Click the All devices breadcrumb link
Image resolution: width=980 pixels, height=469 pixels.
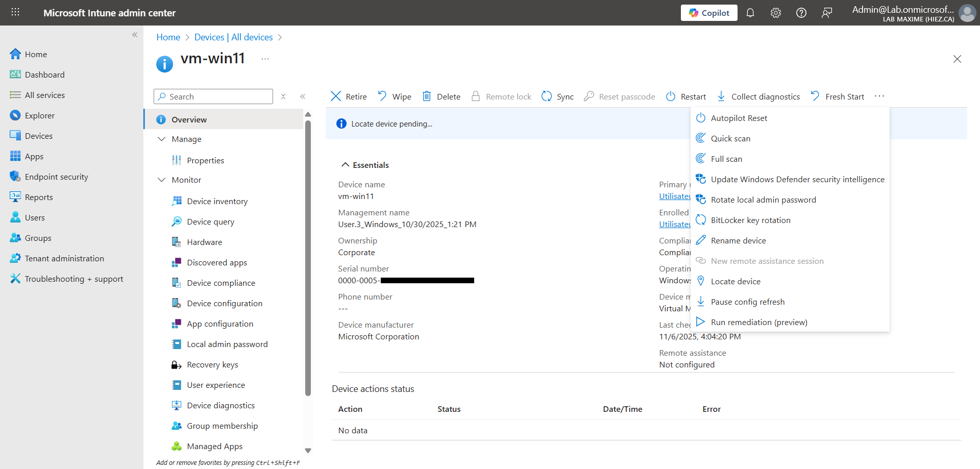click(x=233, y=37)
